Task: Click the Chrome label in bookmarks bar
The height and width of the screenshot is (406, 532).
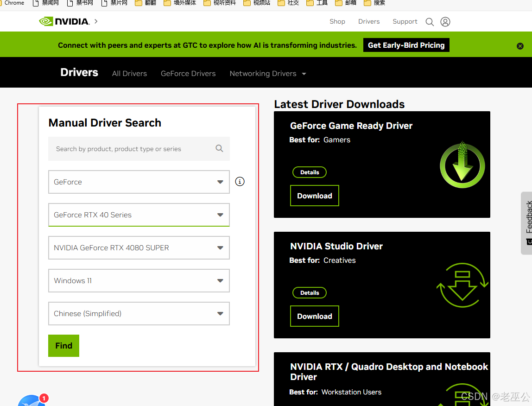Action: click(x=13, y=3)
